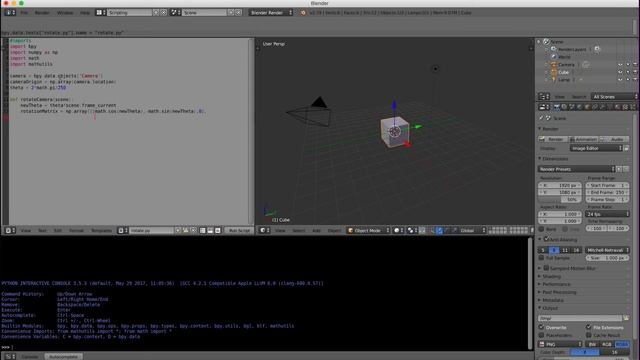Click the Audio render button
Screen dimensions: 640x360
click(x=614, y=139)
